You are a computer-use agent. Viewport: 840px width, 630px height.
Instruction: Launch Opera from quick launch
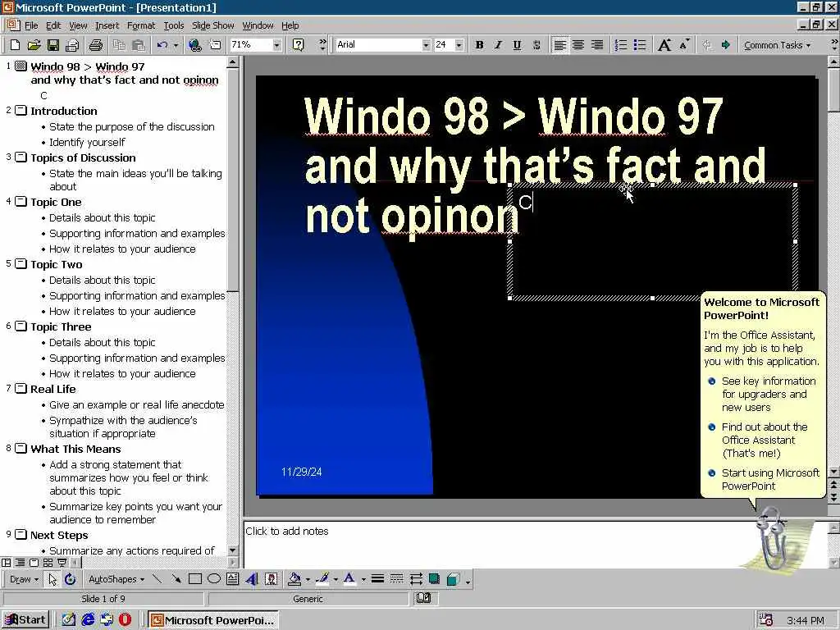pos(125,620)
